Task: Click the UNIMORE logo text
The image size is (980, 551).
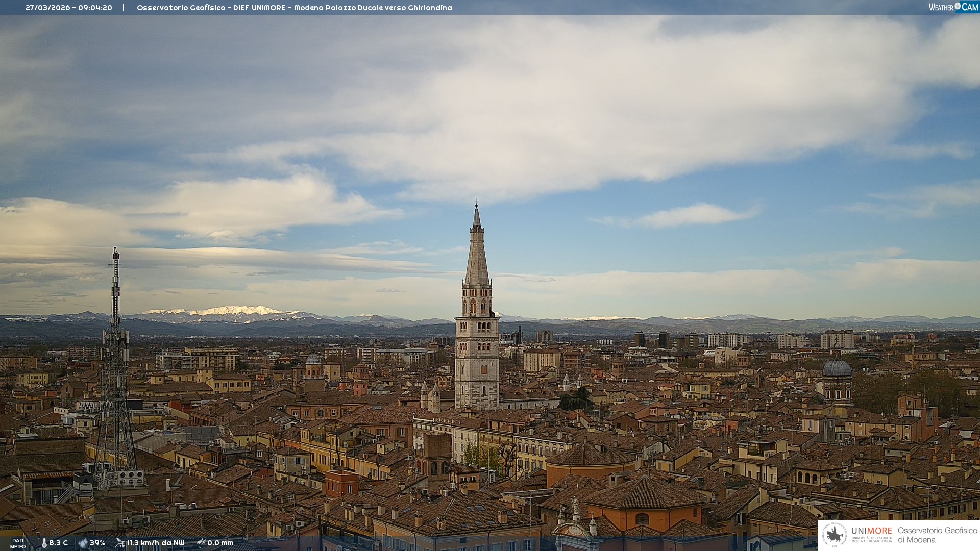Action: tap(871, 531)
